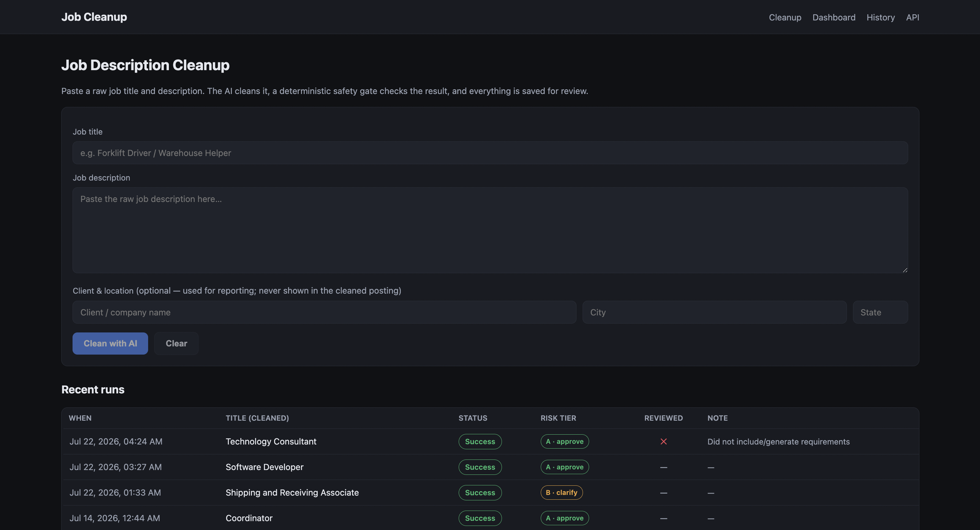Click A · approve badge for Software Developer
This screenshot has width=980, height=530.
pyautogui.click(x=565, y=467)
